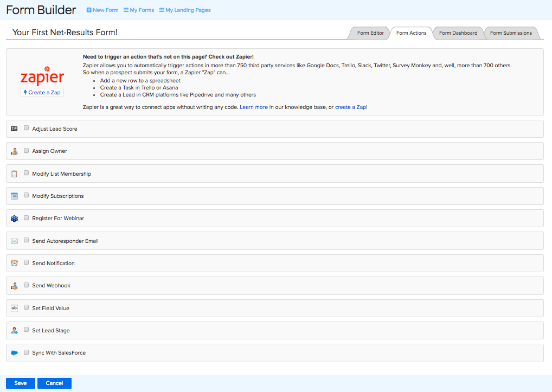Follow the Learn more link
The height and width of the screenshot is (392, 552).
[254, 107]
